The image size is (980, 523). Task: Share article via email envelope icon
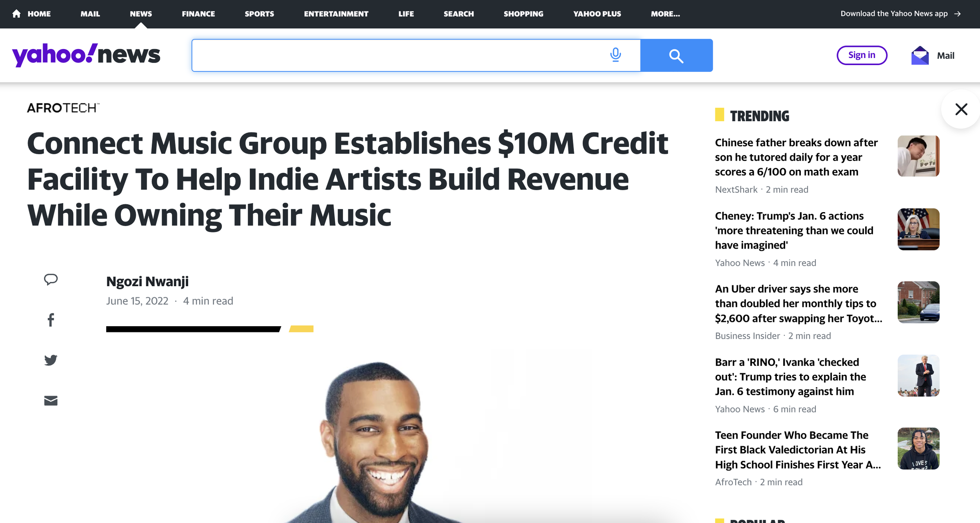[51, 401]
